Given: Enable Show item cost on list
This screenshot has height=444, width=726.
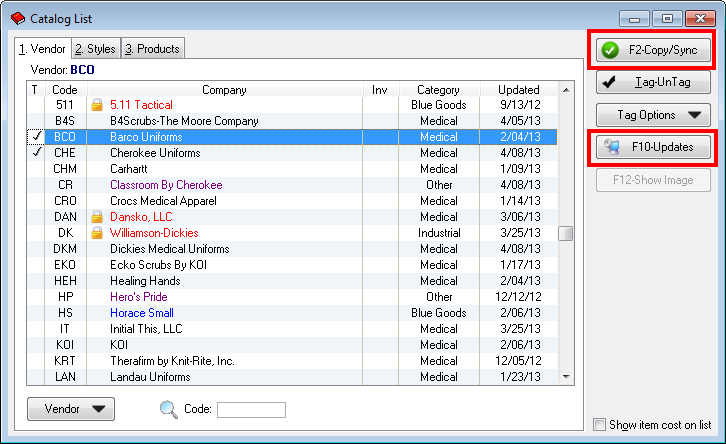Looking at the screenshot, I should [600, 424].
